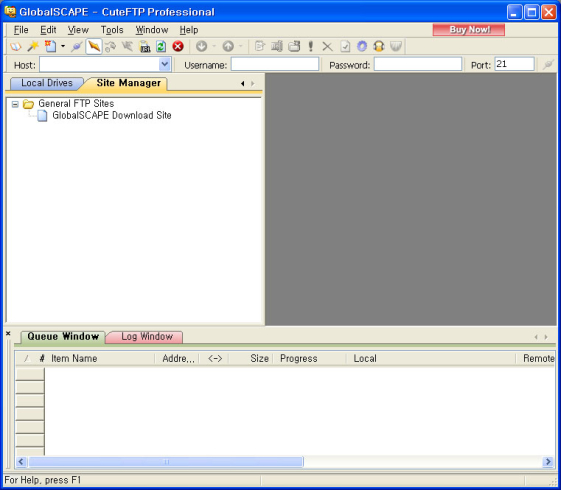This screenshot has height=490, width=561.
Task: Open the Tools menu
Action: (112, 30)
